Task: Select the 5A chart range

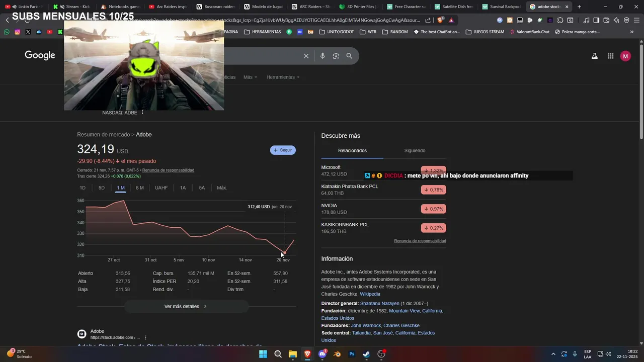Action: 202,188
